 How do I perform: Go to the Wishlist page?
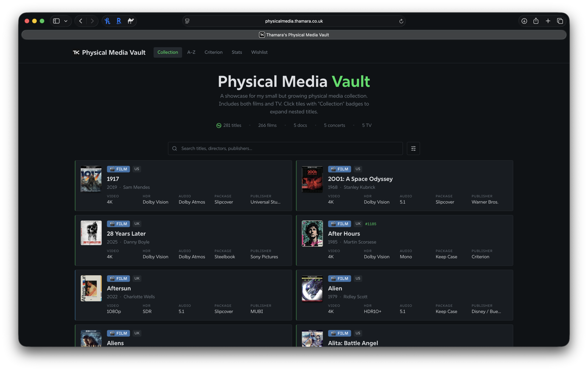point(259,52)
